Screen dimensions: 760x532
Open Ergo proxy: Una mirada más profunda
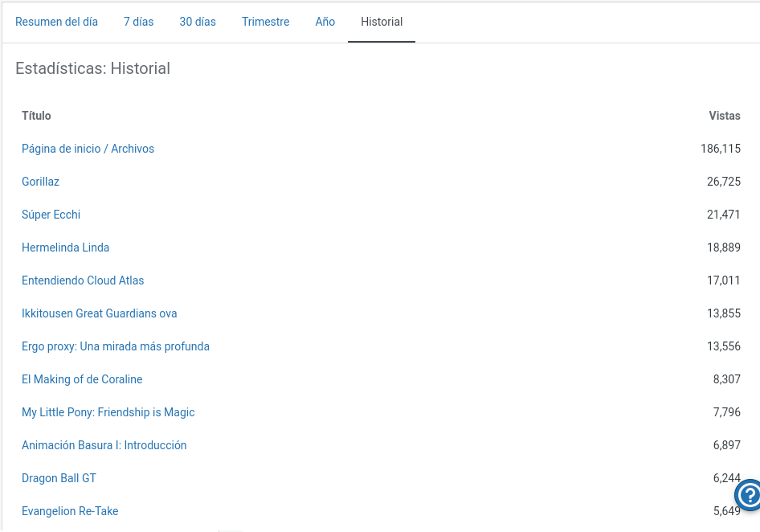coord(116,346)
